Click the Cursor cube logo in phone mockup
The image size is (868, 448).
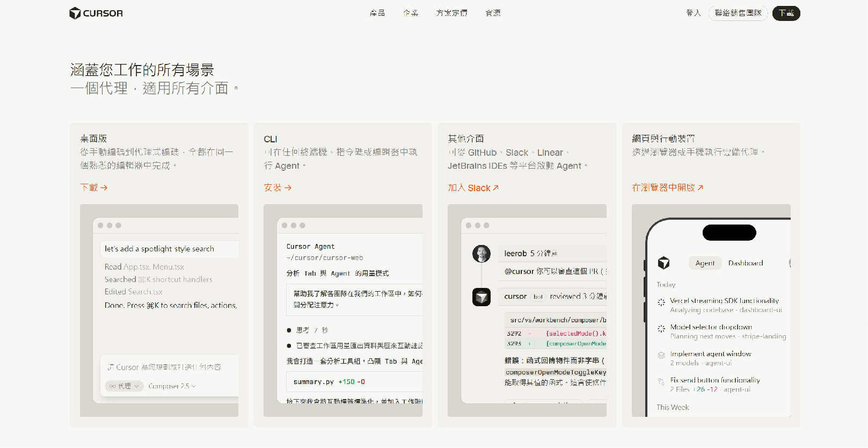click(664, 263)
